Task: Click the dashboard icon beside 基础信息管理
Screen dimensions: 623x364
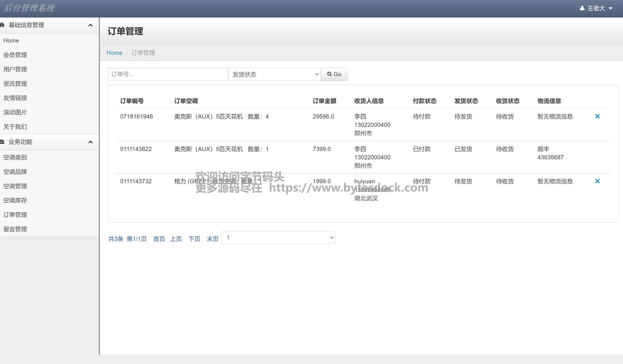Action: pyautogui.click(x=2, y=25)
